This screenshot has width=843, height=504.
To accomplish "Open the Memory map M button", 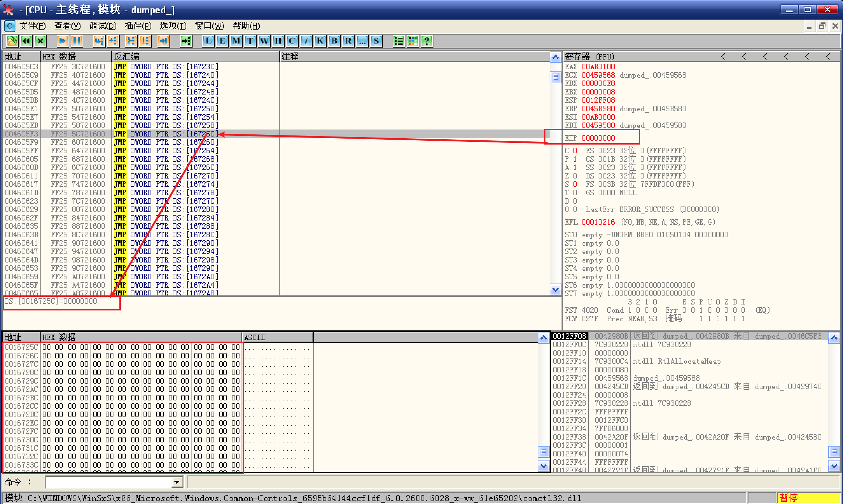I will pyautogui.click(x=236, y=41).
